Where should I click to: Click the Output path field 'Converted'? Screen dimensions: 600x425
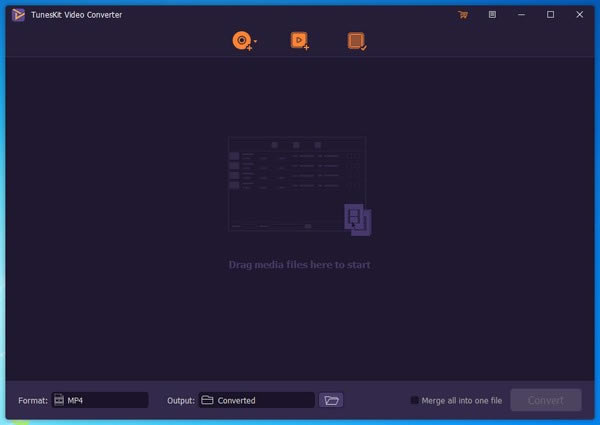(256, 400)
